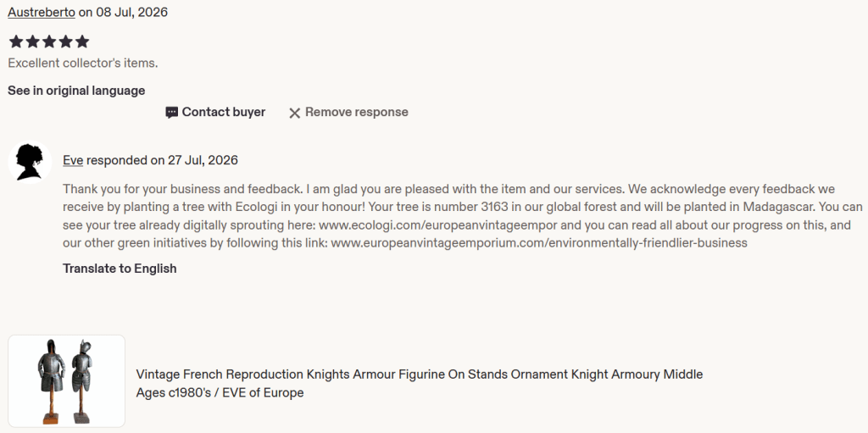
Task: Open Eve's seller profile name link
Action: (x=73, y=161)
